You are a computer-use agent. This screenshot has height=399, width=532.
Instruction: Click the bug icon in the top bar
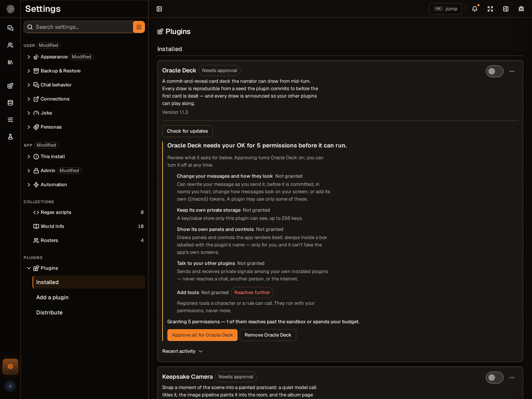coord(521,9)
